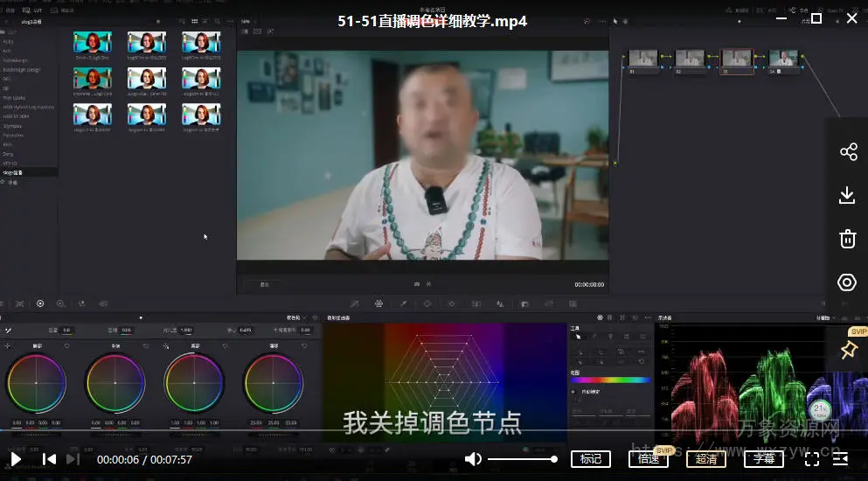This screenshot has height=481, width=868.
Task: Click the share icon in side panel
Action: [x=847, y=152]
